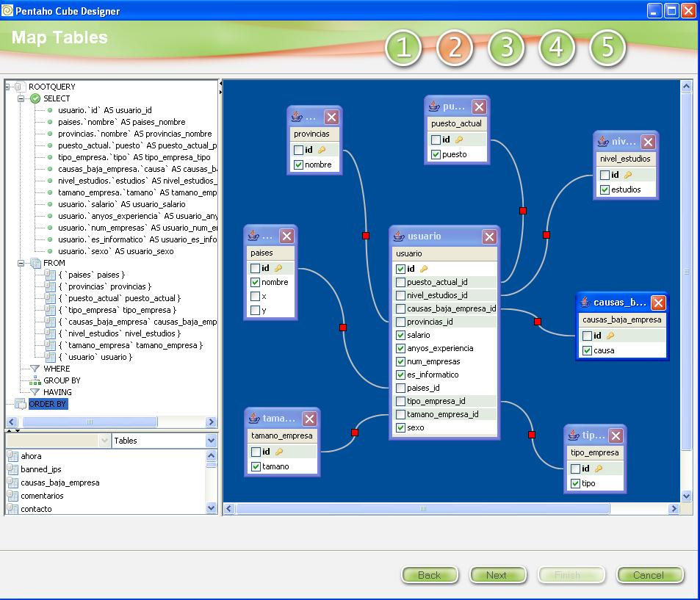The image size is (700, 600).
Task: Select the WHERE node in query tree
Action: [x=57, y=369]
